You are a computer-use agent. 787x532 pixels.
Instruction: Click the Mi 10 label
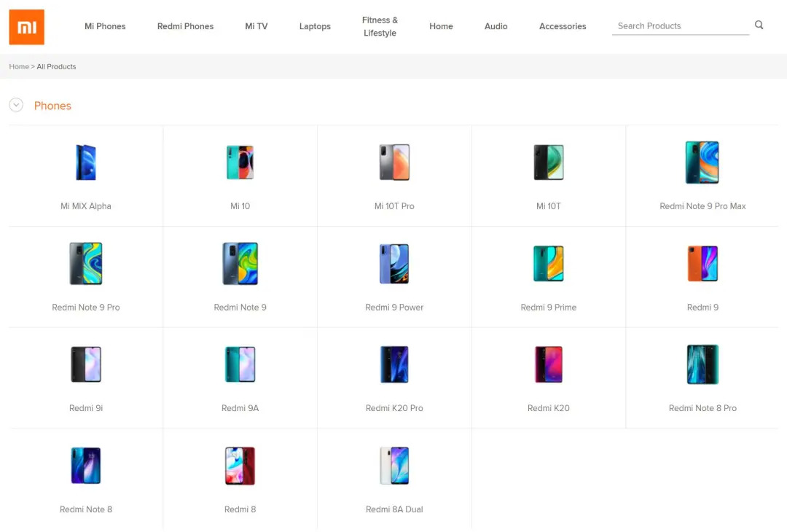pos(240,206)
